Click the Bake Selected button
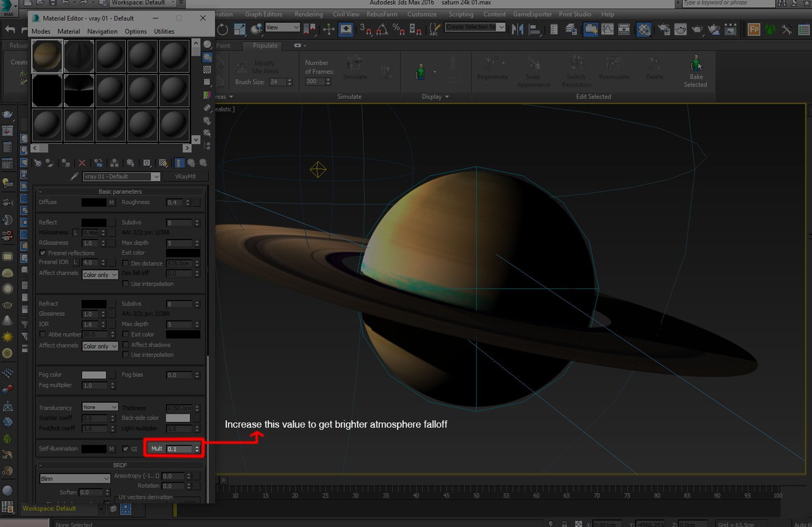Viewport: 812px width, 527px height. click(x=695, y=72)
